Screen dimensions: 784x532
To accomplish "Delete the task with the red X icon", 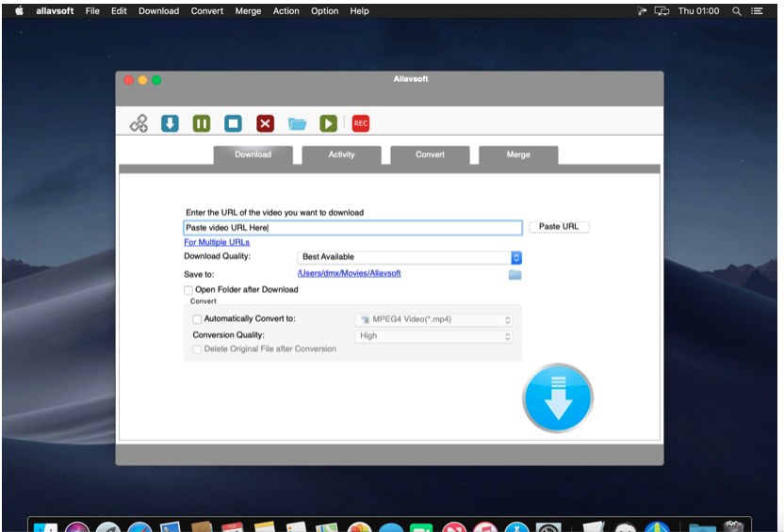I will [265, 123].
